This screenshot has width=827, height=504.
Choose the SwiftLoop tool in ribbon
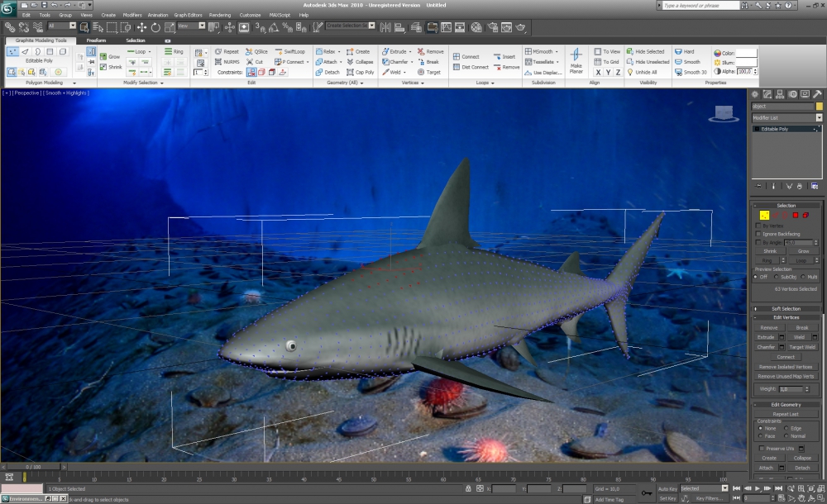point(289,51)
